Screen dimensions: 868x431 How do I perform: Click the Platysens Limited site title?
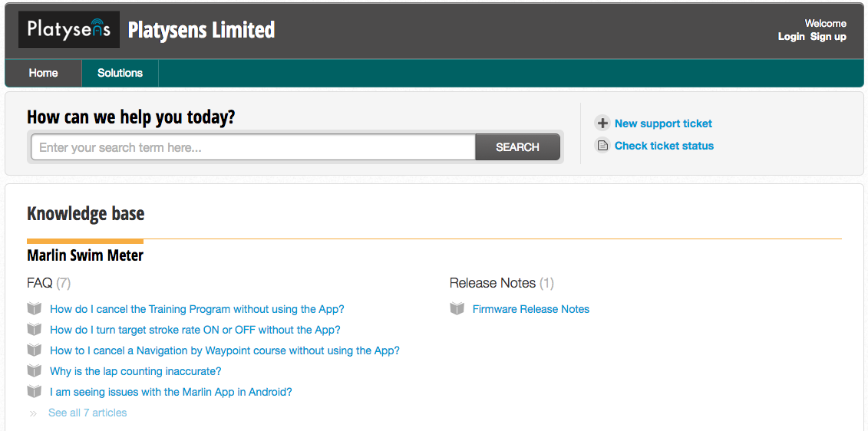(202, 30)
